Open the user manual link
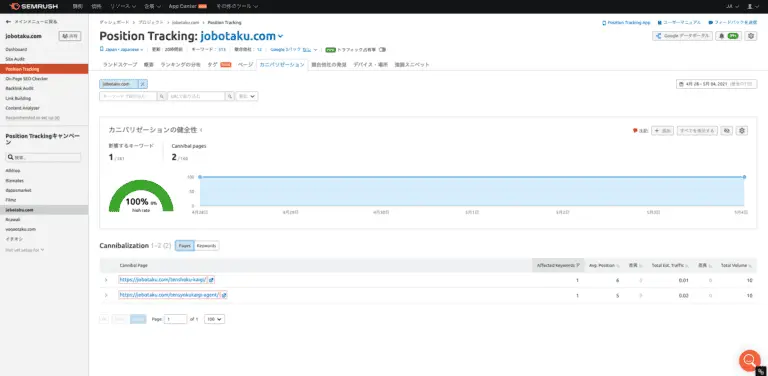This screenshot has height=376, width=768. click(679, 23)
